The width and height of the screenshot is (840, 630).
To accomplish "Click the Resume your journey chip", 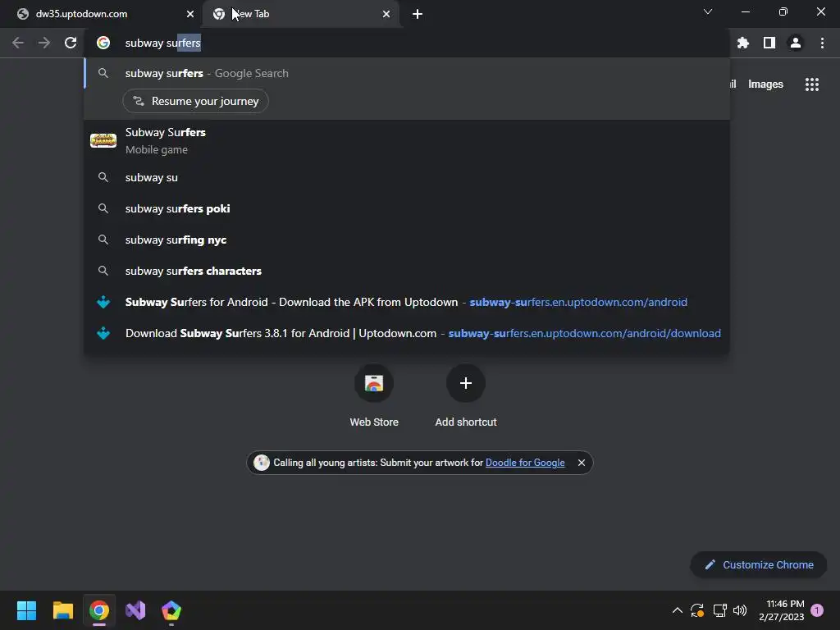I will pyautogui.click(x=195, y=101).
